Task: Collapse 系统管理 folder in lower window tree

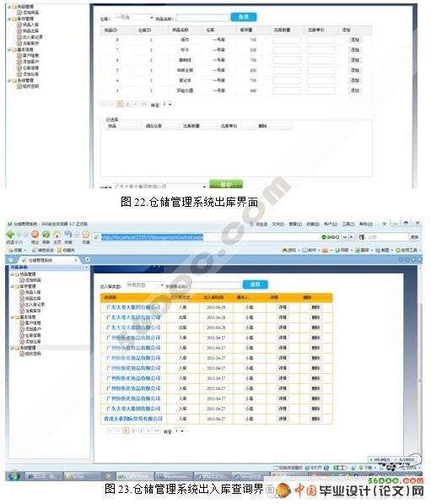Action: coord(12,348)
